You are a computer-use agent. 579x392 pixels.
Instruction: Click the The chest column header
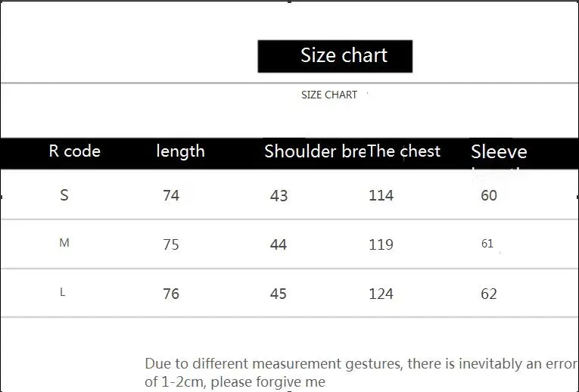pos(403,151)
